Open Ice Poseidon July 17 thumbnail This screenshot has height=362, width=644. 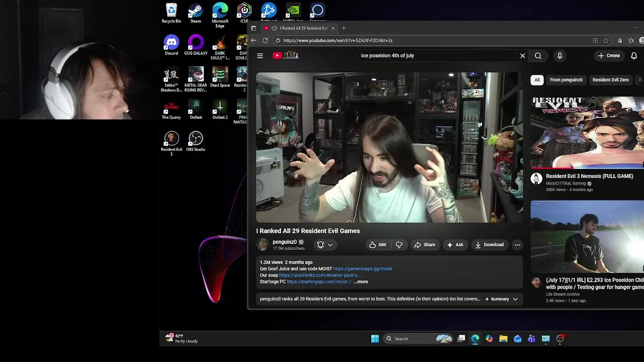[x=587, y=237]
